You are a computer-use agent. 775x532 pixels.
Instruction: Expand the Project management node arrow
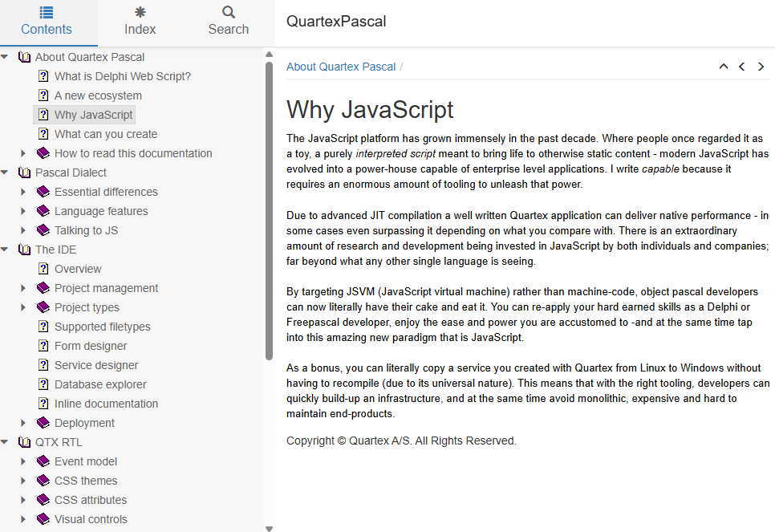[x=23, y=288]
